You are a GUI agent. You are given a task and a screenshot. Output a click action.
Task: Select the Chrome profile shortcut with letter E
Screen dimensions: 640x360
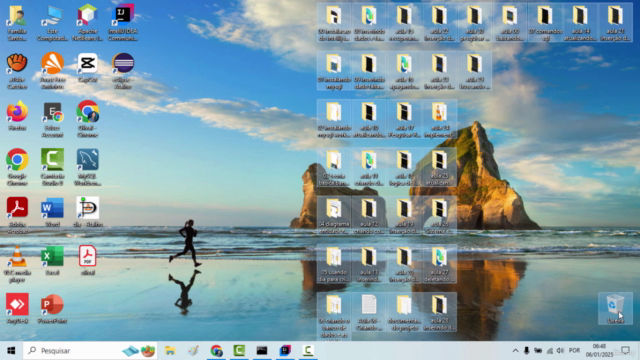pos(52,119)
